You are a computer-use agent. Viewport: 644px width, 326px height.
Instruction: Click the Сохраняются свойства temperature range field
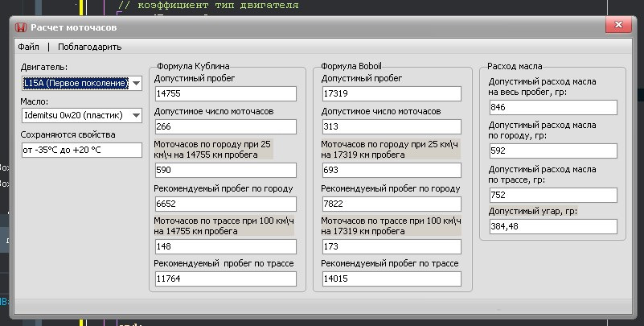pos(82,150)
